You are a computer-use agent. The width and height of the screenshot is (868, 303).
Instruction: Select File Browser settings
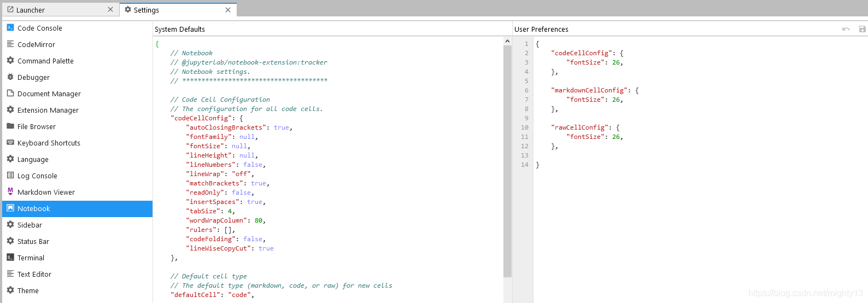click(x=77, y=126)
